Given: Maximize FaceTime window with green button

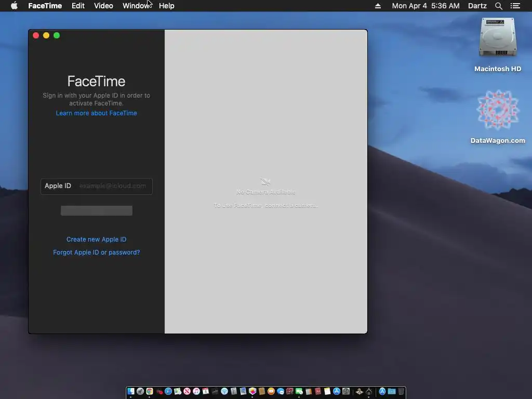Looking at the screenshot, I should 57,35.
